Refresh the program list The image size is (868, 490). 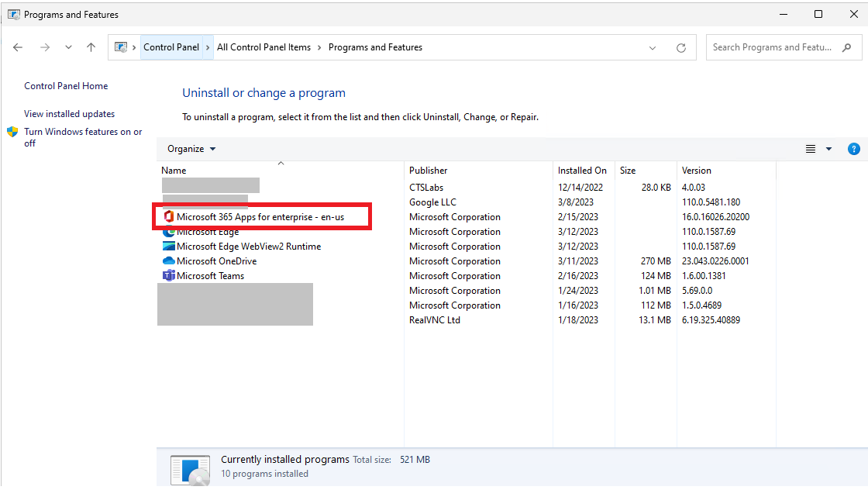[680, 47]
